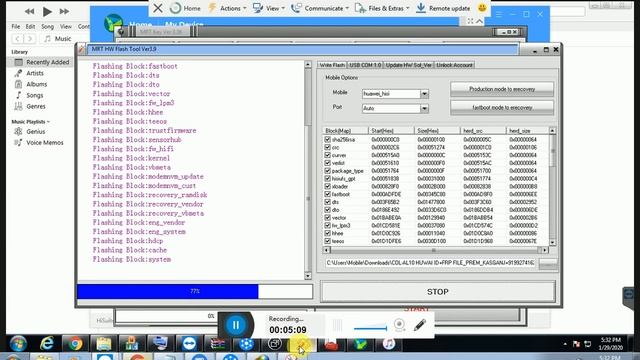640x360 pixels.
Task: Switch to the Update HW Sol_Ver tab
Action: 409,65
